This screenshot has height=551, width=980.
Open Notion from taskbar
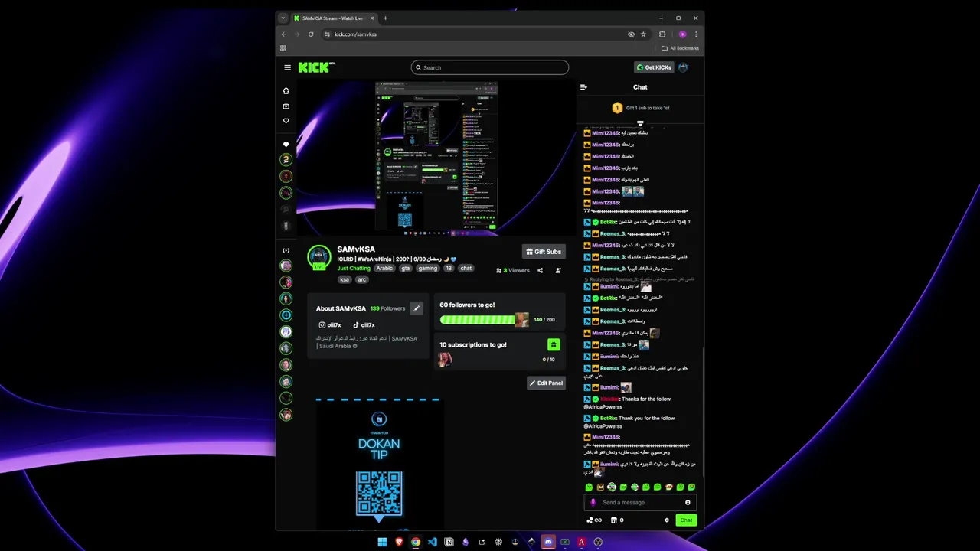coord(449,542)
